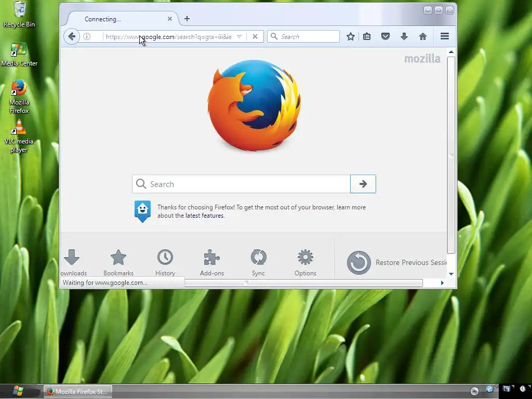This screenshot has height=399, width=532.
Task: Click the vertical scrollbar thumb
Action: (x=451, y=155)
